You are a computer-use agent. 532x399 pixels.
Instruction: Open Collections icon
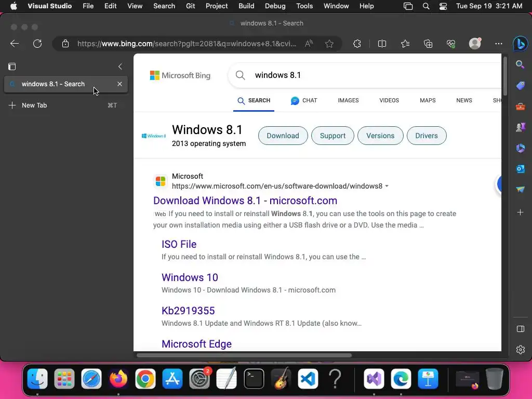(428, 44)
